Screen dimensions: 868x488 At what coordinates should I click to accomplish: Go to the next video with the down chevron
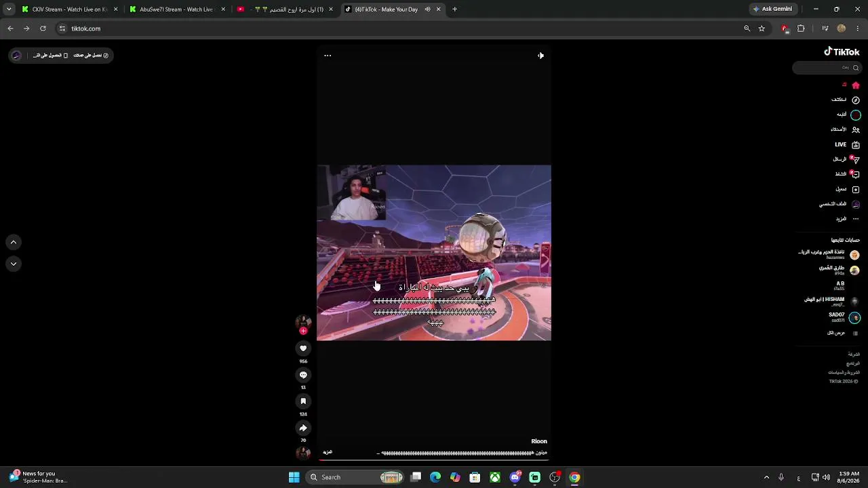(x=14, y=264)
